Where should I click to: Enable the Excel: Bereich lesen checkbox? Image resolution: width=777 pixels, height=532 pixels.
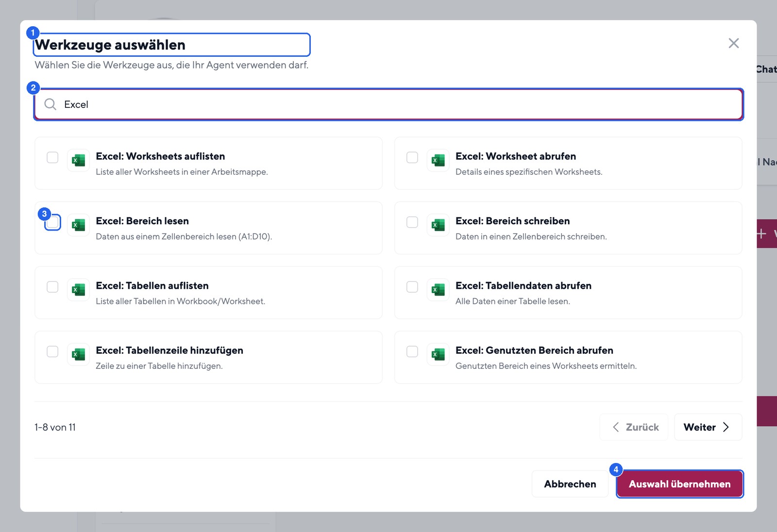tap(52, 222)
